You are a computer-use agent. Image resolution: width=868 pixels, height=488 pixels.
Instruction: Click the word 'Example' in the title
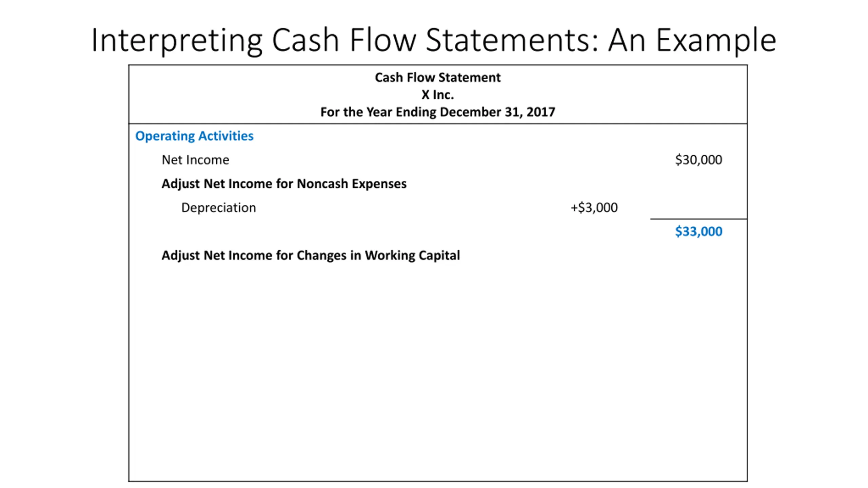point(716,41)
